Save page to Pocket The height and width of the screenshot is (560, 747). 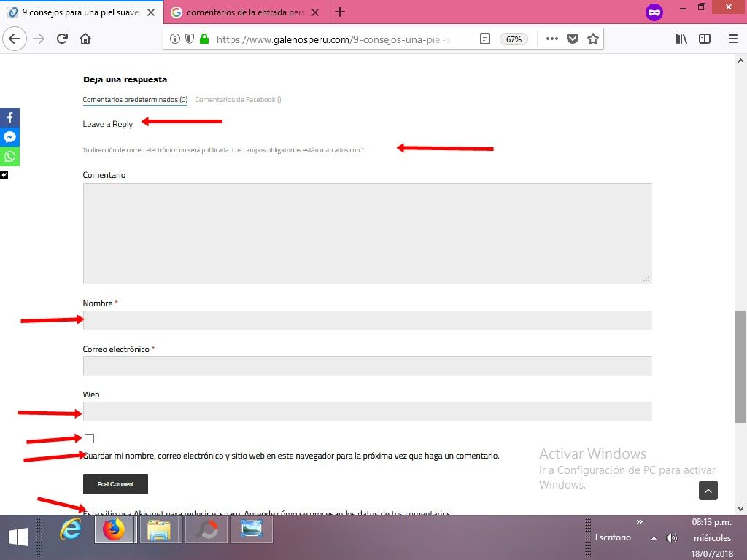tap(573, 39)
